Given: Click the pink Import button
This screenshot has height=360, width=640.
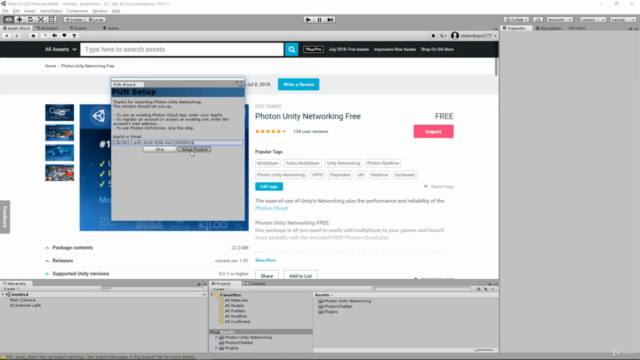Looking at the screenshot, I should [x=433, y=131].
